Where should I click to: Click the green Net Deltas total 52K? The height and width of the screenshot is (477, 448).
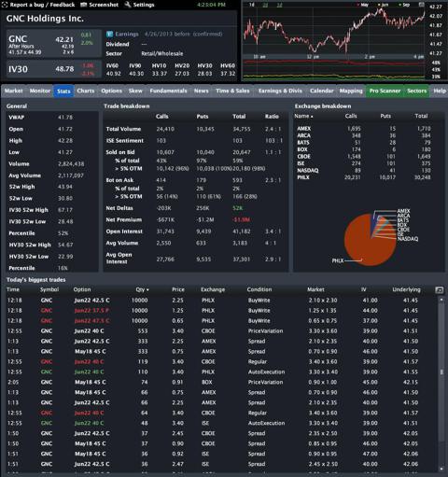[237, 208]
